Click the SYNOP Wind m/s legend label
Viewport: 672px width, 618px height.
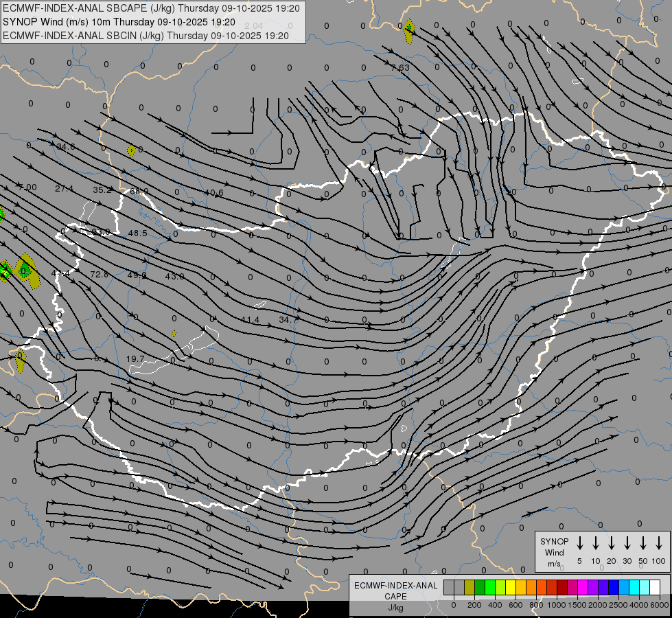(x=554, y=552)
